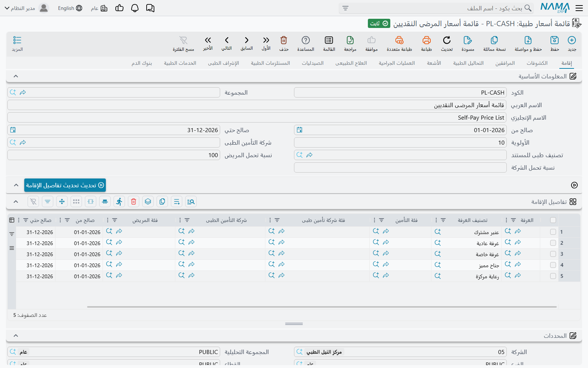This screenshot has width=588, height=368.
Task: Open the chat messages icon
Action: (150, 8)
